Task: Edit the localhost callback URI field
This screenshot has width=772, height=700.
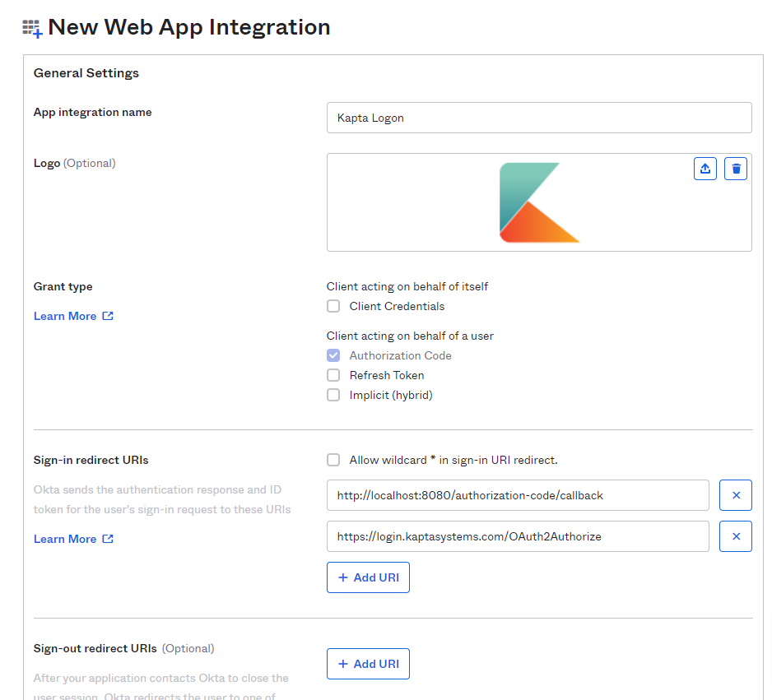Action: pos(518,495)
